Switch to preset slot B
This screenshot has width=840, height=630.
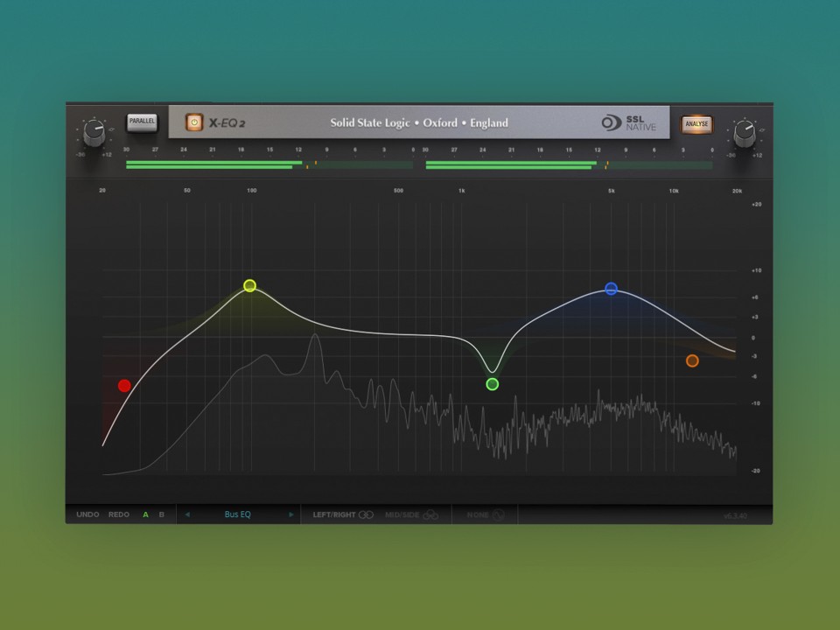point(162,514)
